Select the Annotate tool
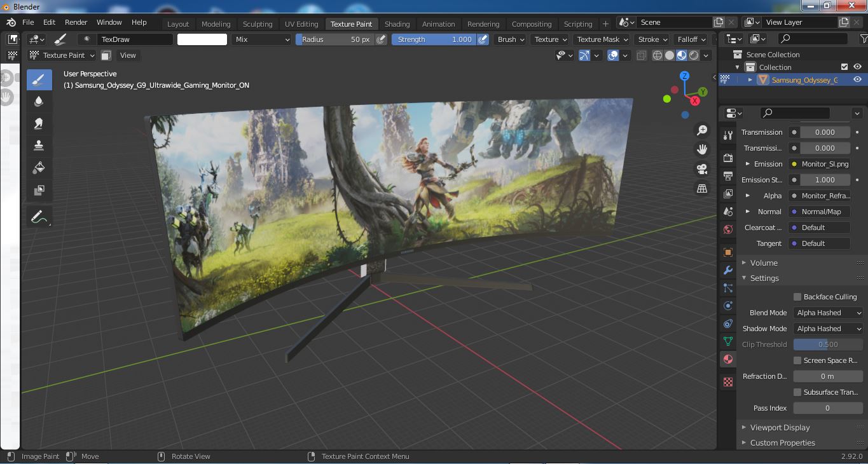Viewport: 868px width, 464px height. 39,217
